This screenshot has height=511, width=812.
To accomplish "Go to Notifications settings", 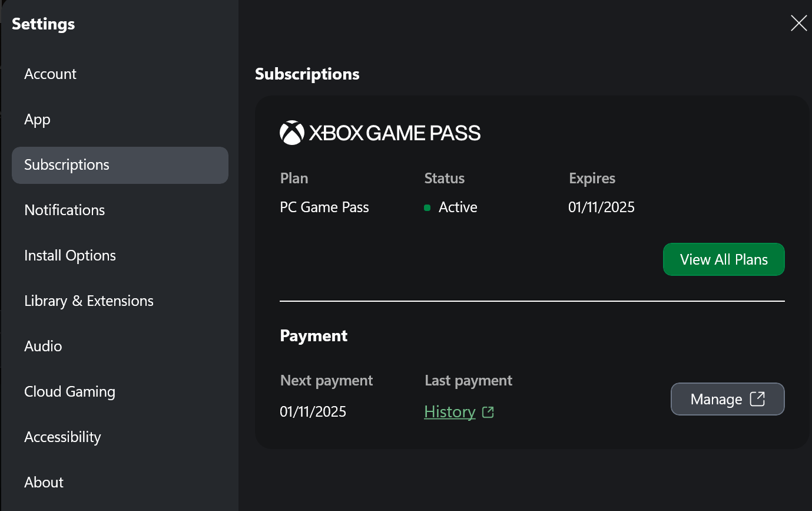I will click(x=65, y=210).
